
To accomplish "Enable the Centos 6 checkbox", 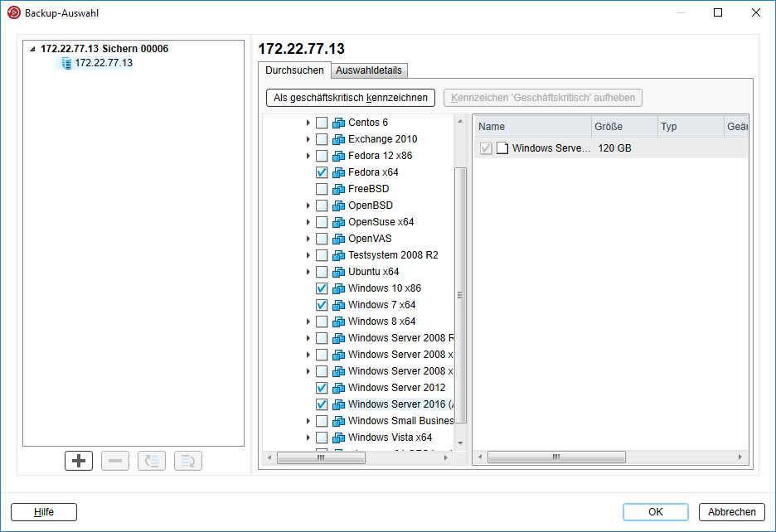I will point(322,123).
